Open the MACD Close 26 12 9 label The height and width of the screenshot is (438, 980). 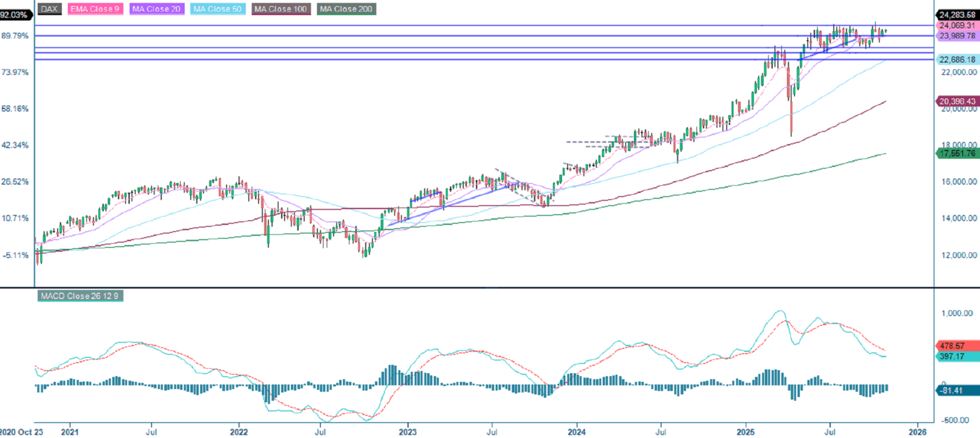pos(80,296)
